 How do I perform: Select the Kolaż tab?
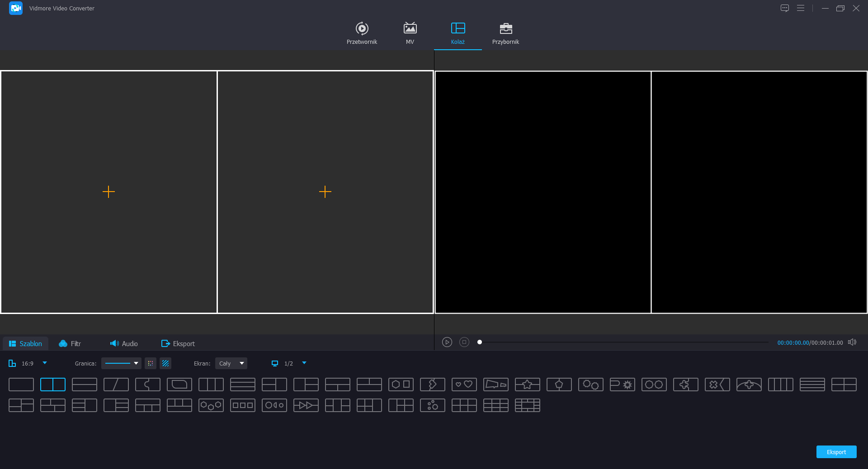pyautogui.click(x=458, y=33)
